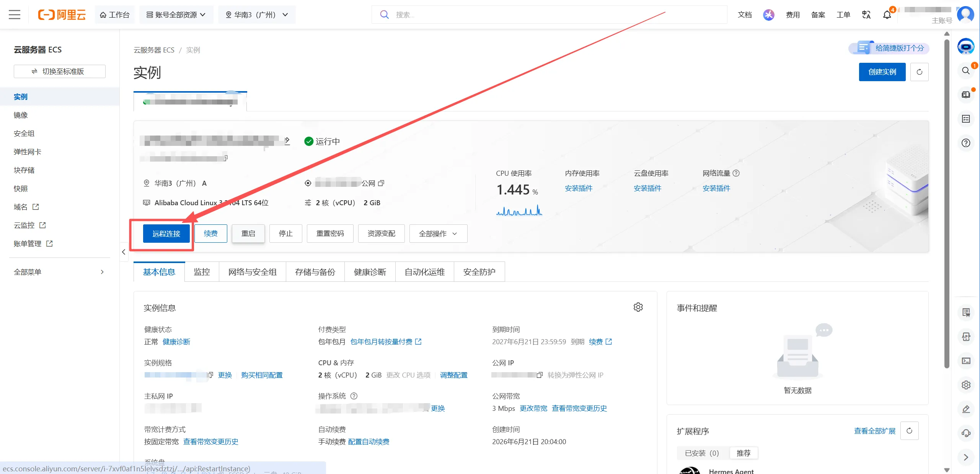Screen dimensions: 980x474
Task: Open the chatbot assistant in right sidebar
Action: 966,46
